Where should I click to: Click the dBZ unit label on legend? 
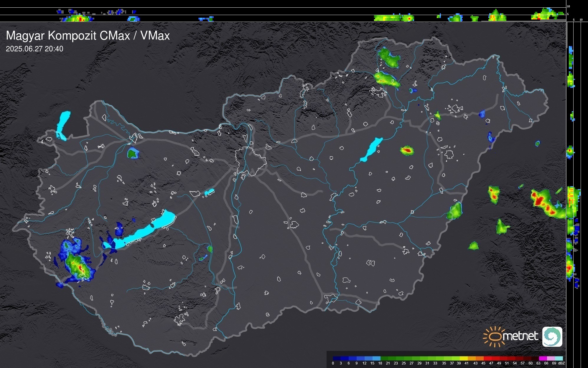click(561, 363)
